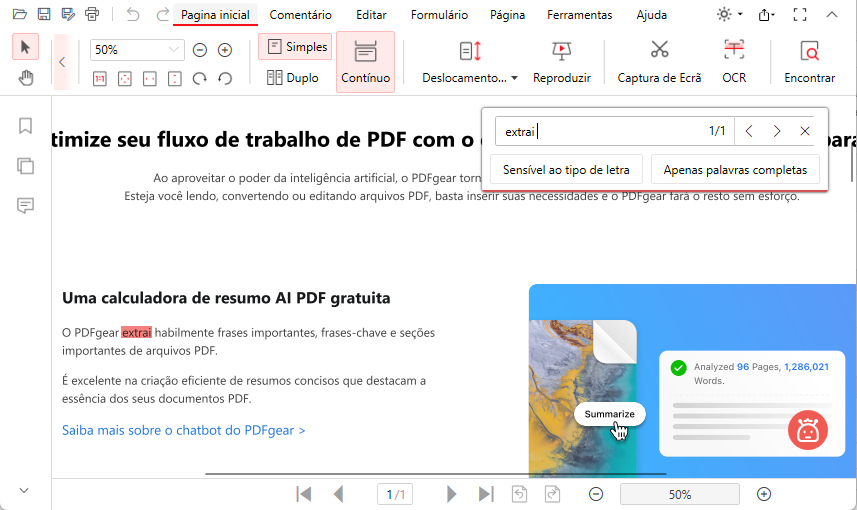This screenshot has height=510, width=857.
Task: Go to next view button
Action: point(553,494)
